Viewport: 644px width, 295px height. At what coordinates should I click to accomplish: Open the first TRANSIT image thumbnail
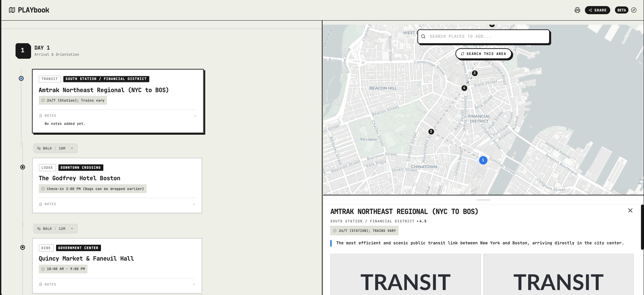pyautogui.click(x=405, y=274)
